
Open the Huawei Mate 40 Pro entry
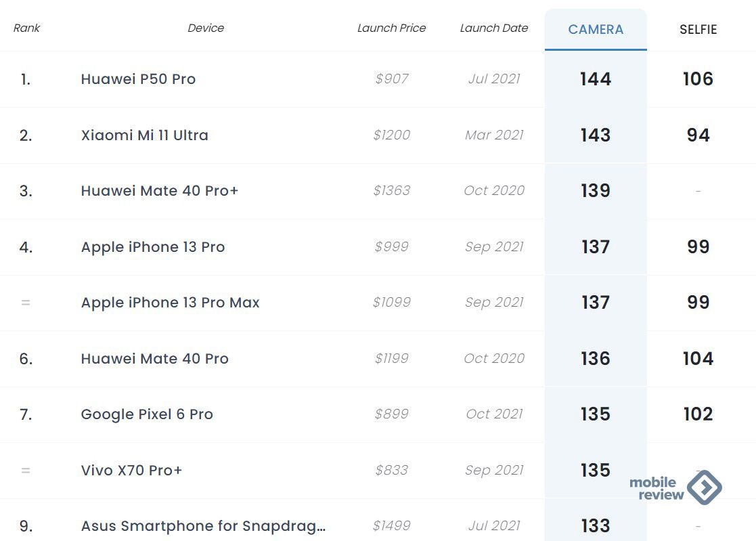pos(155,358)
